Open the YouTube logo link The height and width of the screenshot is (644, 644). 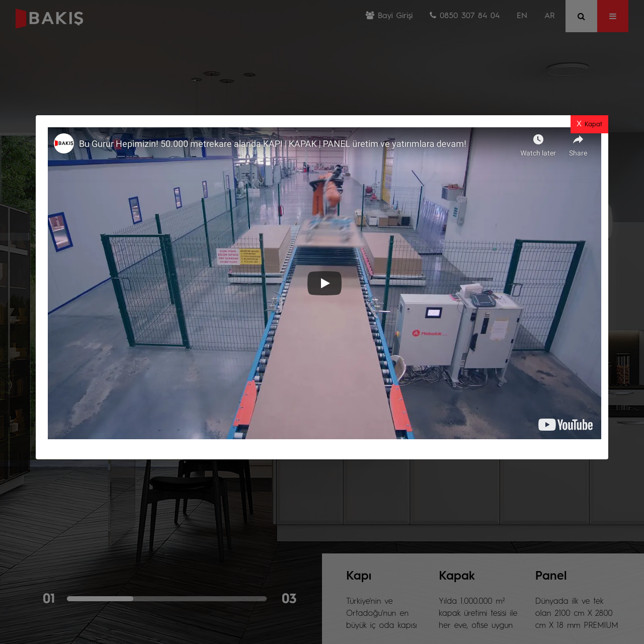(x=566, y=425)
